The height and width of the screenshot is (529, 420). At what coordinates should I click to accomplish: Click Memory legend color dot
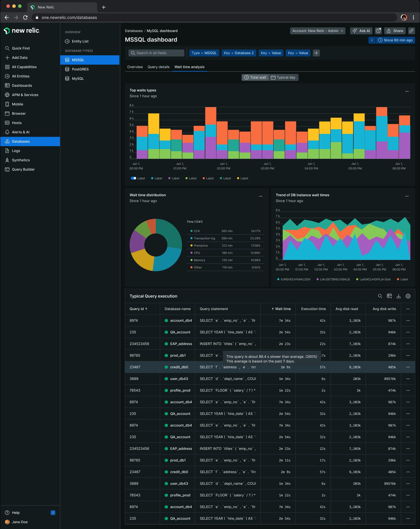tap(191, 260)
